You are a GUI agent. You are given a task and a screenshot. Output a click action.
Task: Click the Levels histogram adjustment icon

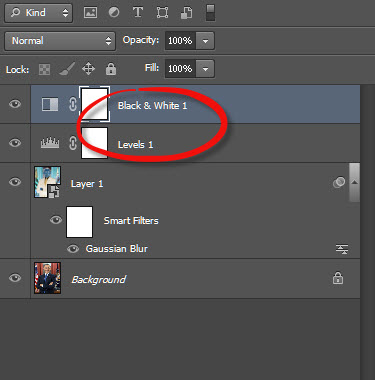tap(50, 143)
